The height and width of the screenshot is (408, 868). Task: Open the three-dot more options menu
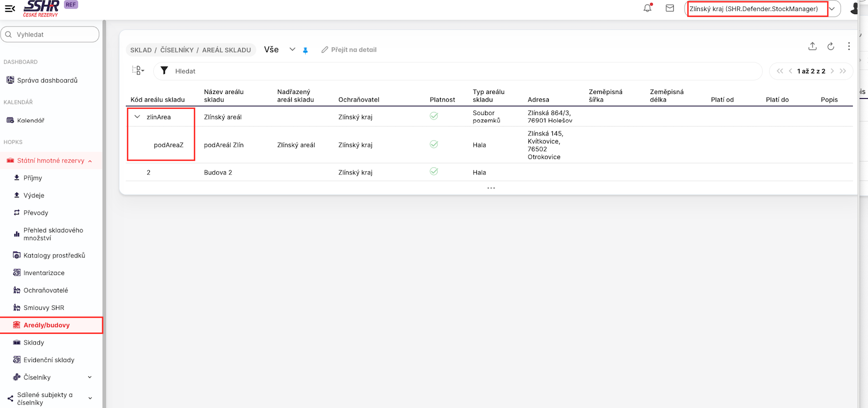pyautogui.click(x=849, y=46)
